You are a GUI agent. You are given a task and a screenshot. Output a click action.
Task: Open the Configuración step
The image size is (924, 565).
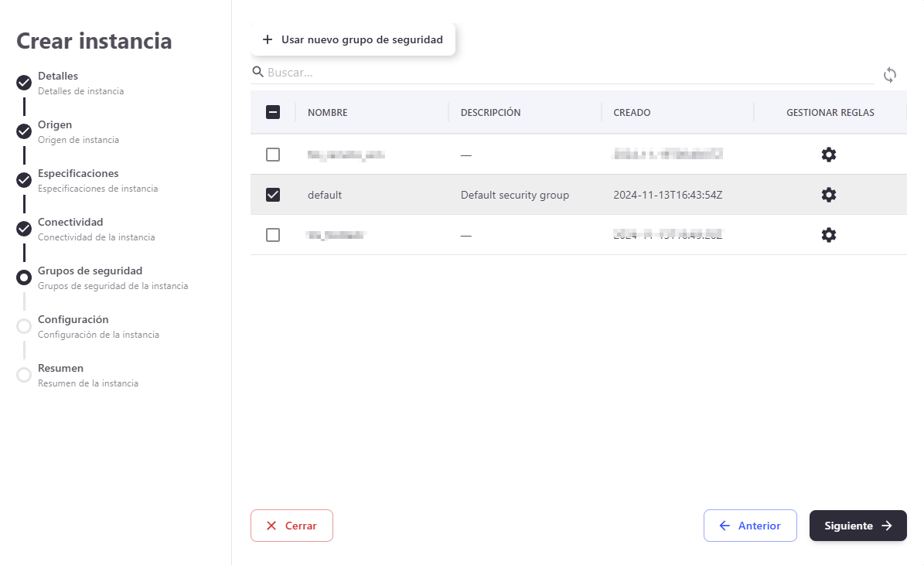73,320
